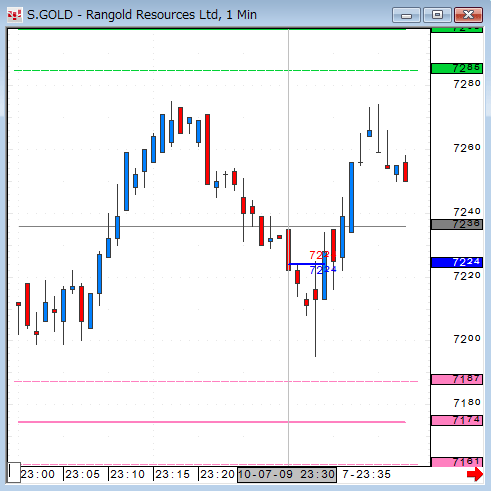
Task: Click the 23:10 time axis label
Action: [x=128, y=474]
